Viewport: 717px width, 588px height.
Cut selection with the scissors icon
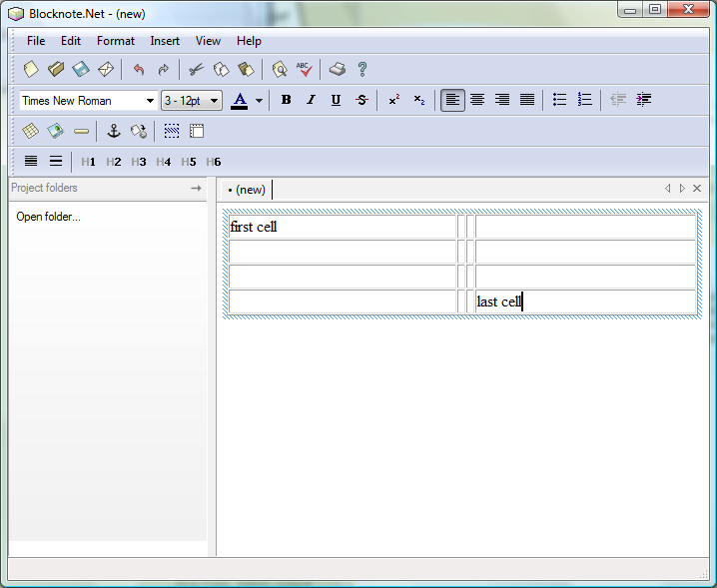[196, 70]
